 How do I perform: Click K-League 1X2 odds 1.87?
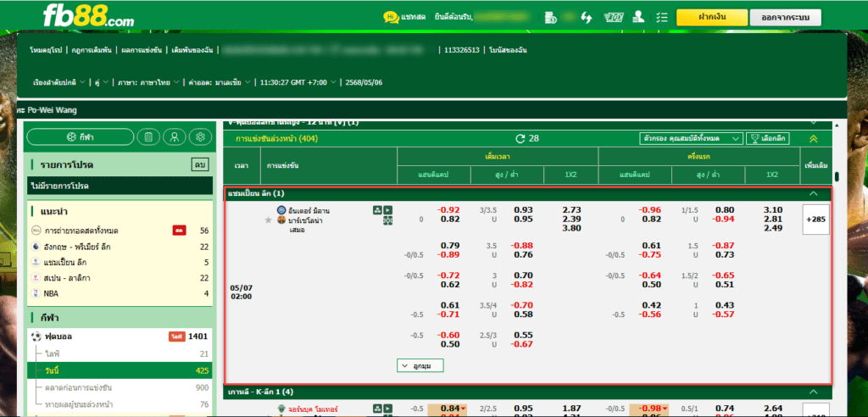(x=571, y=409)
